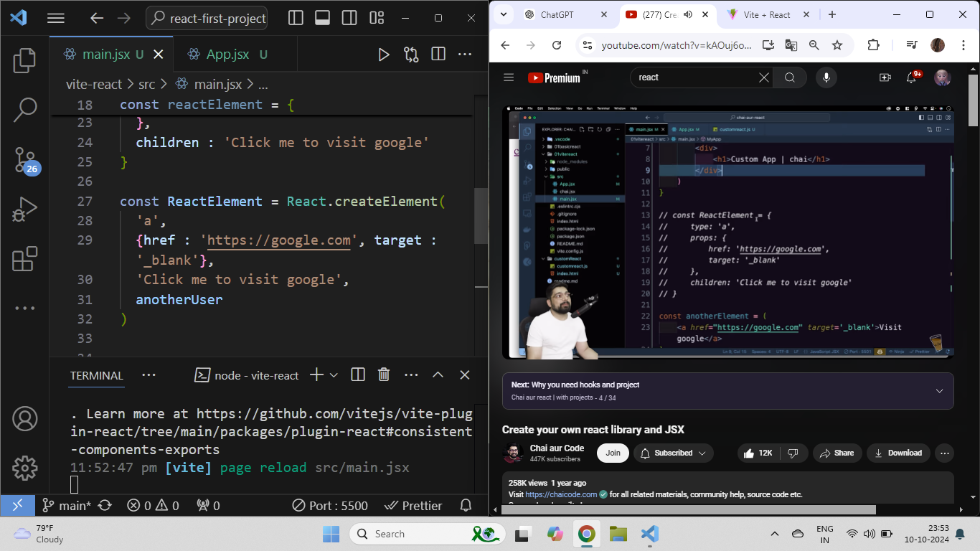Kill the terminal with the trash icon
This screenshot has width=980, height=551.
(384, 375)
